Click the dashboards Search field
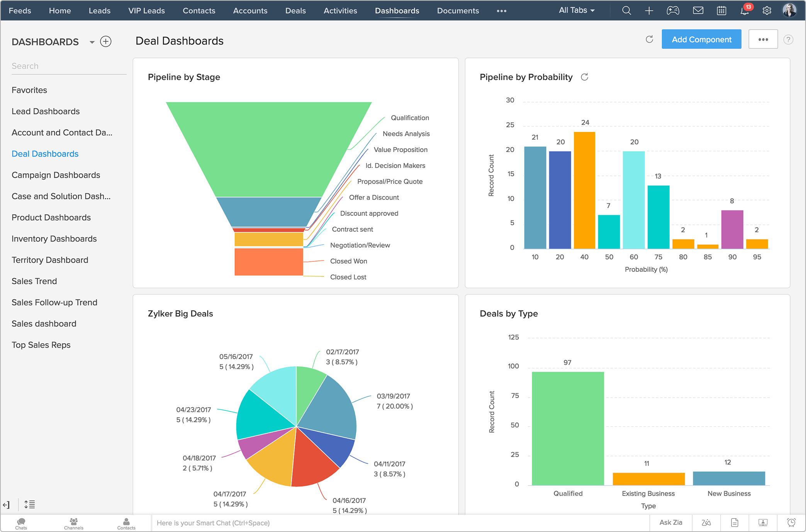The image size is (806, 532). pyautogui.click(x=69, y=66)
